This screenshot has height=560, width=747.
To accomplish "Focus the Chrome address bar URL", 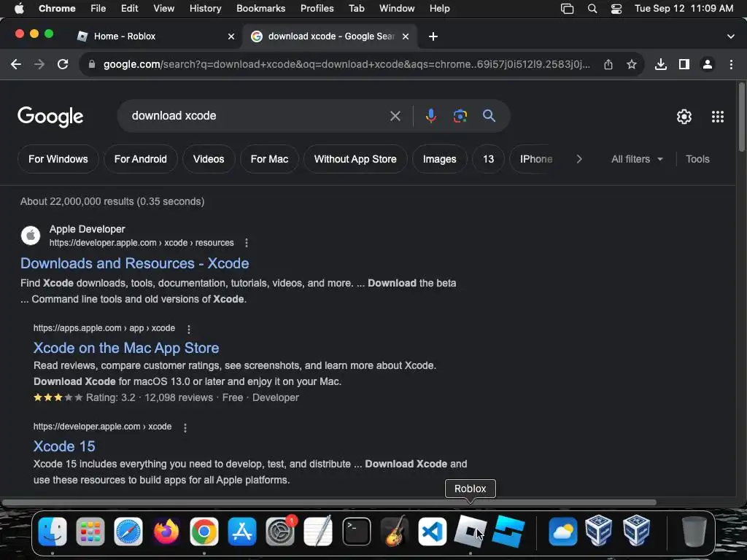I will [347, 64].
